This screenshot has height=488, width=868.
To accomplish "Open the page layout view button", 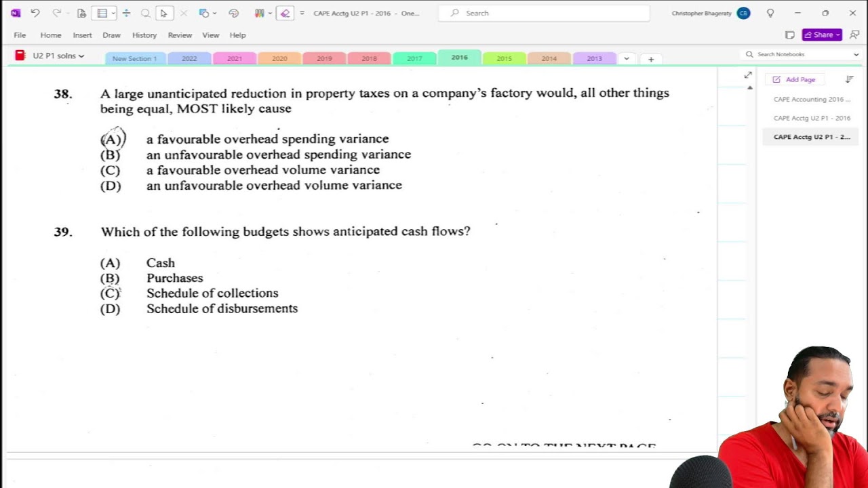I will click(x=102, y=13).
